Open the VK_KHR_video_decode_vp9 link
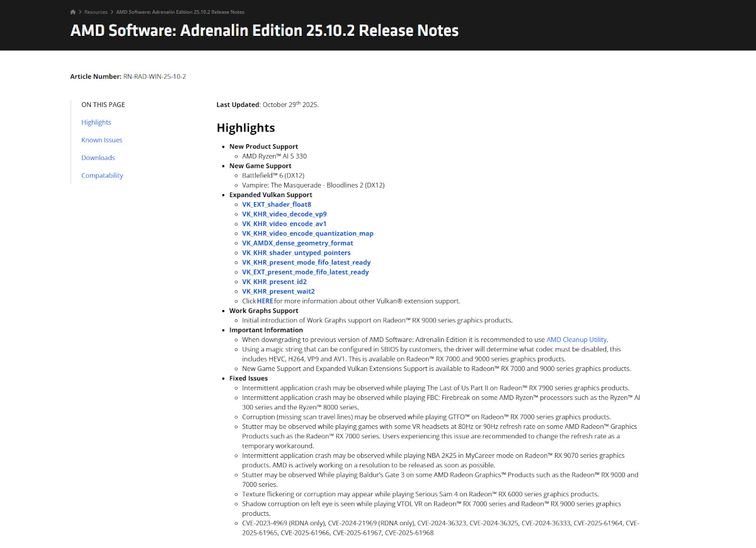This screenshot has height=548, width=756. 284,214
